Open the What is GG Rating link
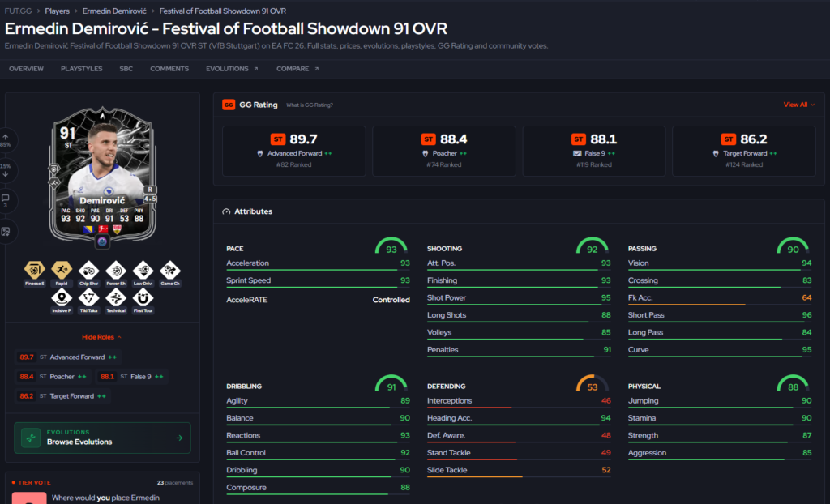The width and height of the screenshot is (830, 504). coord(310,105)
